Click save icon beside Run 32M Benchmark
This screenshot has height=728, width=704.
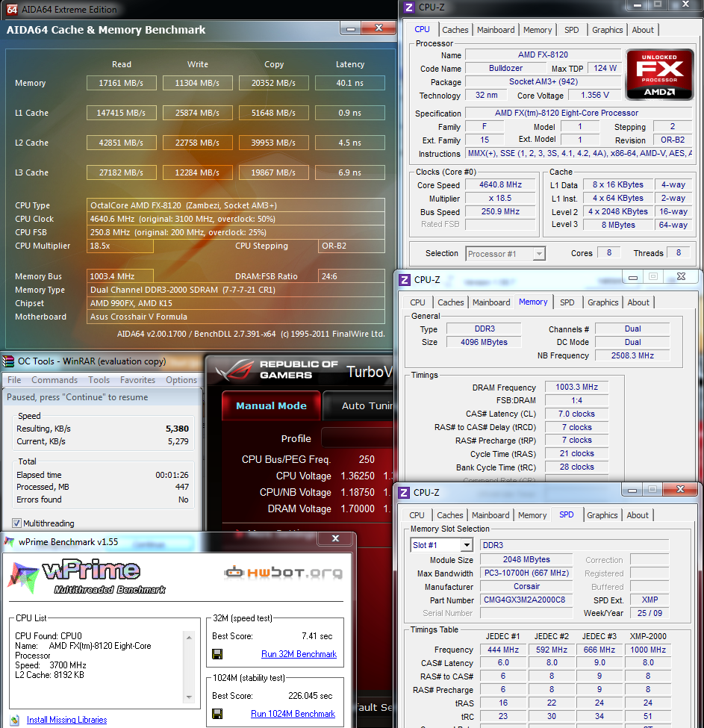point(217,654)
